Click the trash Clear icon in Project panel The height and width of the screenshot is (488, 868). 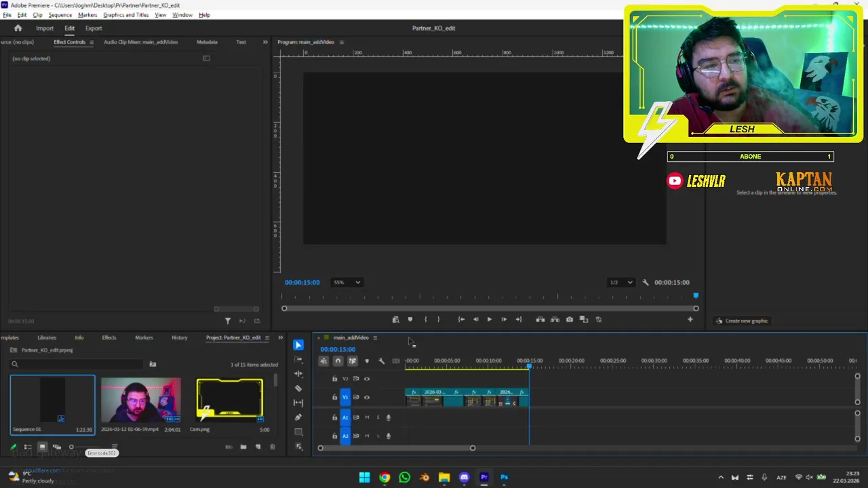pos(273,447)
